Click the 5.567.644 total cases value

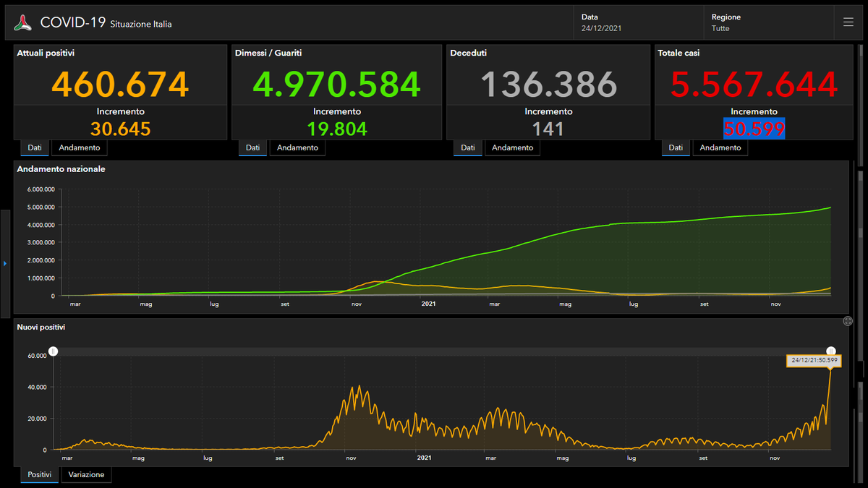[x=754, y=85]
